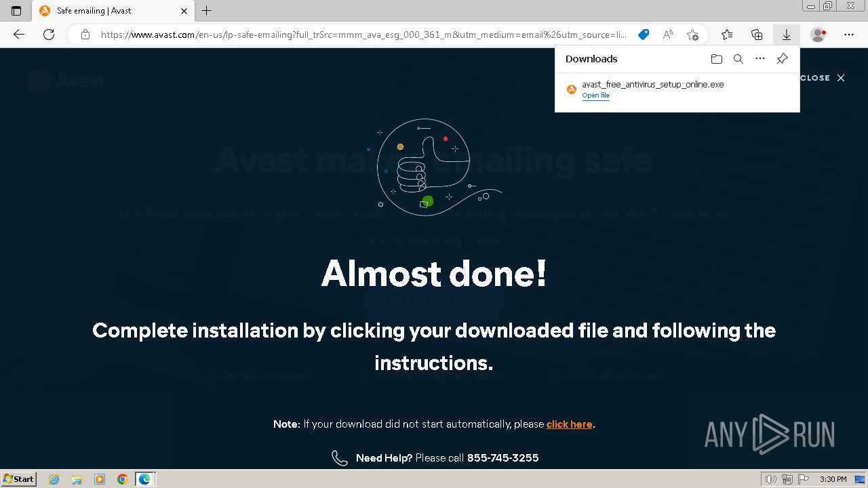Open a new browser tab
The height and width of the screenshot is (488, 868).
(x=207, y=11)
